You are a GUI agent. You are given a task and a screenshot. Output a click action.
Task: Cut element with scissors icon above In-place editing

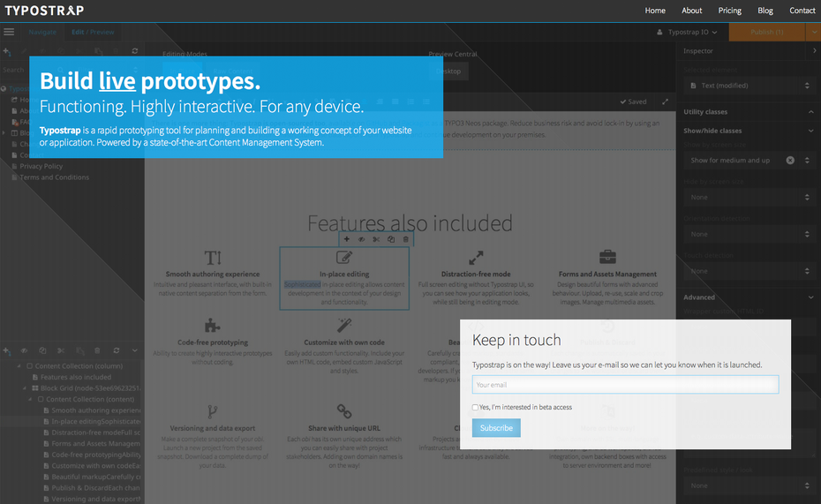point(376,239)
